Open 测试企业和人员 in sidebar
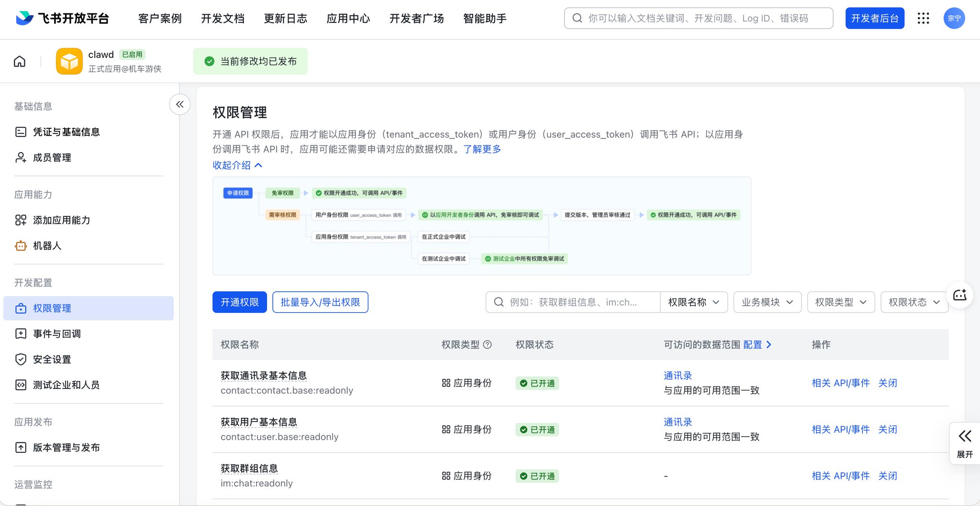This screenshot has height=506, width=980. point(88,385)
